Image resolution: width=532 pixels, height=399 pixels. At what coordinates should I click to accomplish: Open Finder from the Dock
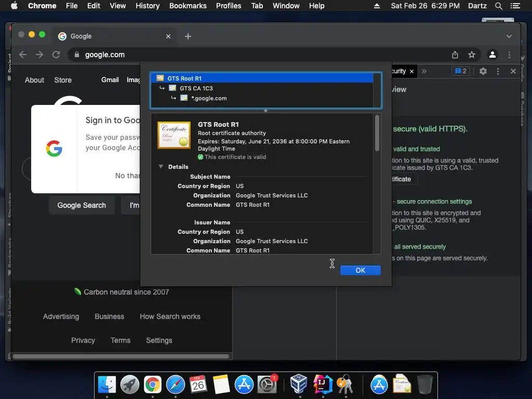tap(107, 384)
